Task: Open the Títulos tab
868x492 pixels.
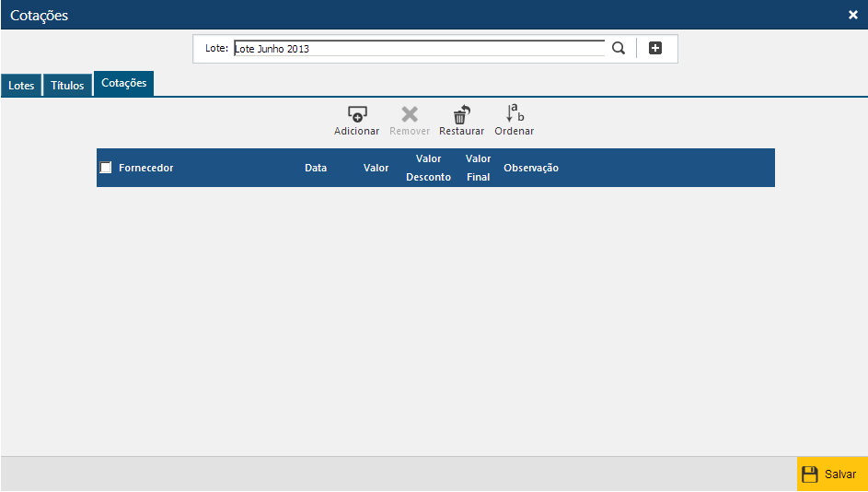Action: coord(67,86)
